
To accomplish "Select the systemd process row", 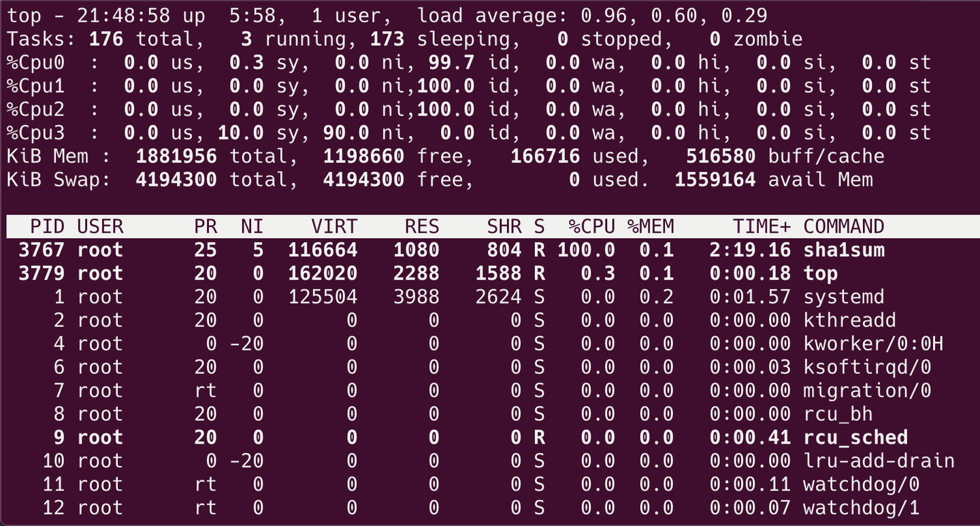I will pos(476,297).
